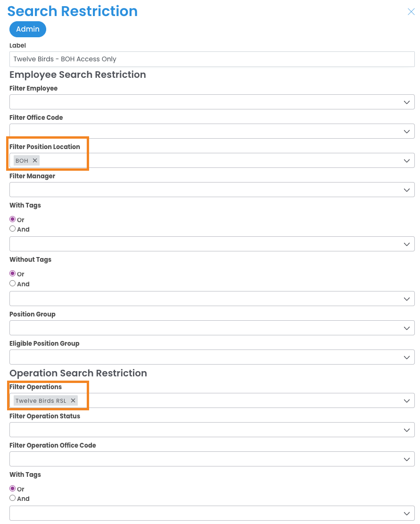Click the Filter Position Location dropdown chevron

406,160
